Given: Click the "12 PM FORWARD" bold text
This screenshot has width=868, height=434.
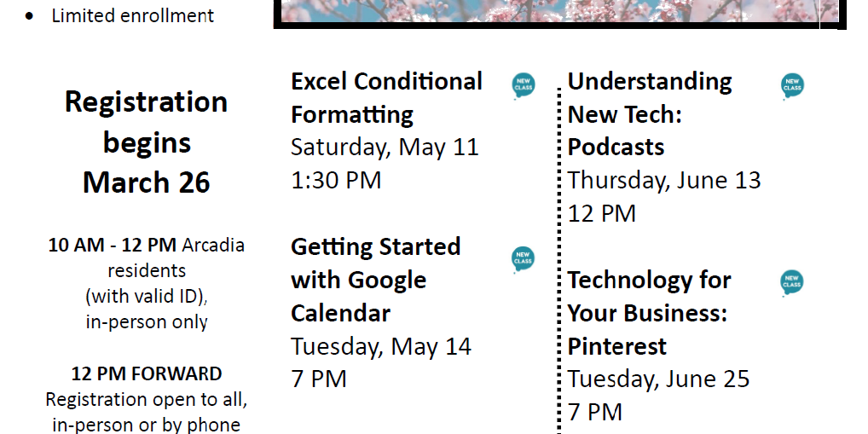Looking at the screenshot, I should point(147,373).
